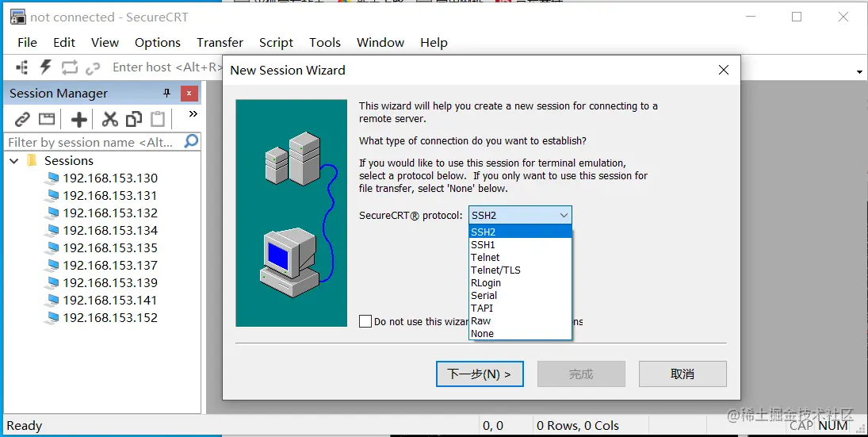Click the Reconnect arrows toolbar icon
The image size is (868, 437).
pos(69,67)
